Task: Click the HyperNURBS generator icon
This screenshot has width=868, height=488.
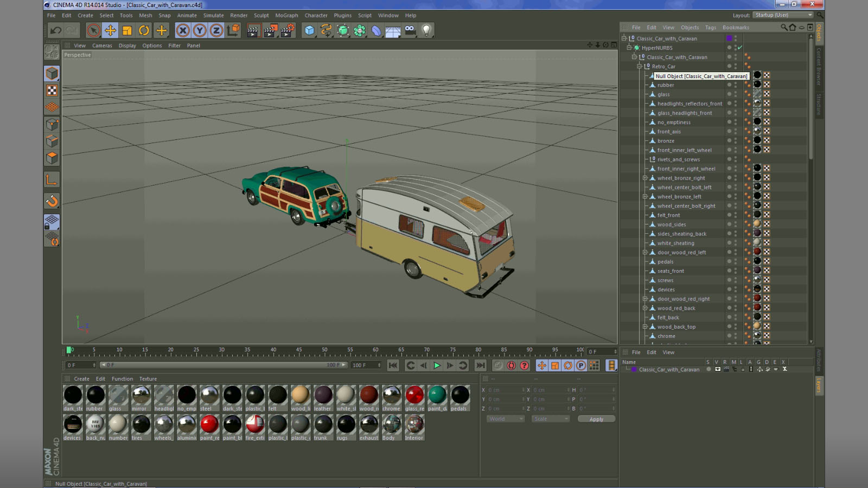Action: tap(343, 30)
